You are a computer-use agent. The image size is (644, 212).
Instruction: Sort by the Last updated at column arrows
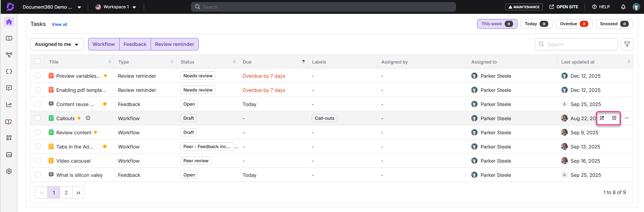(x=629, y=62)
